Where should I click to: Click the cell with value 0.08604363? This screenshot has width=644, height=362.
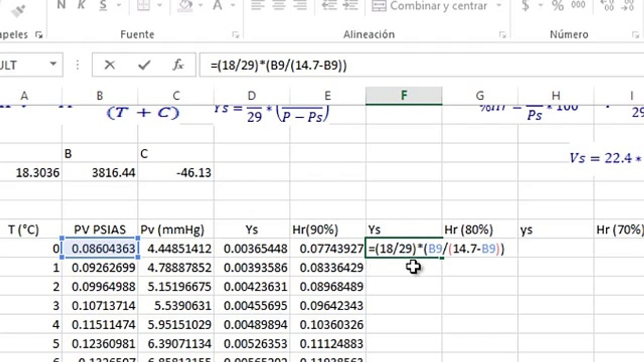click(x=100, y=249)
